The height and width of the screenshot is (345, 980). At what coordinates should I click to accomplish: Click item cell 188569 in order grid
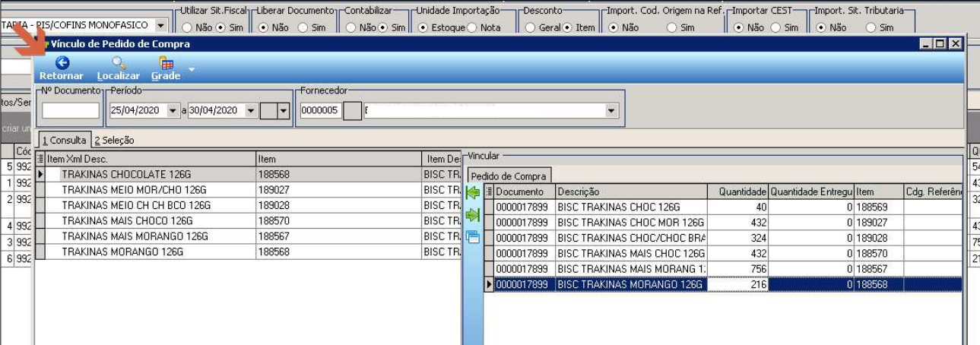pyautogui.click(x=878, y=207)
